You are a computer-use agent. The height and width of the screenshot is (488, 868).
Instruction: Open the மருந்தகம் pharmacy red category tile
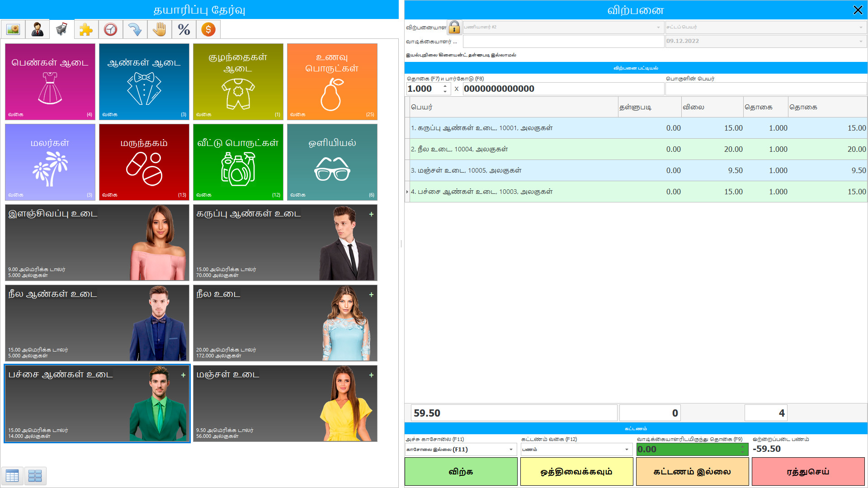click(x=144, y=162)
